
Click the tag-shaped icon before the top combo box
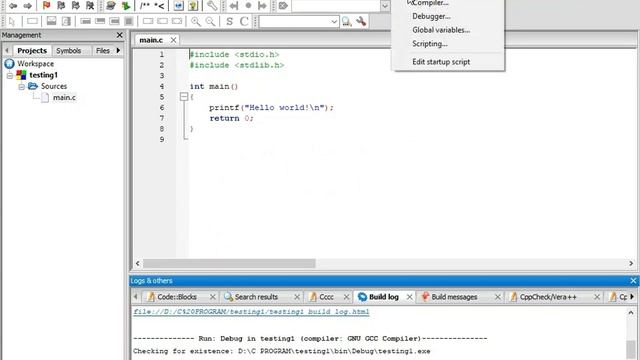tap(283, 6)
